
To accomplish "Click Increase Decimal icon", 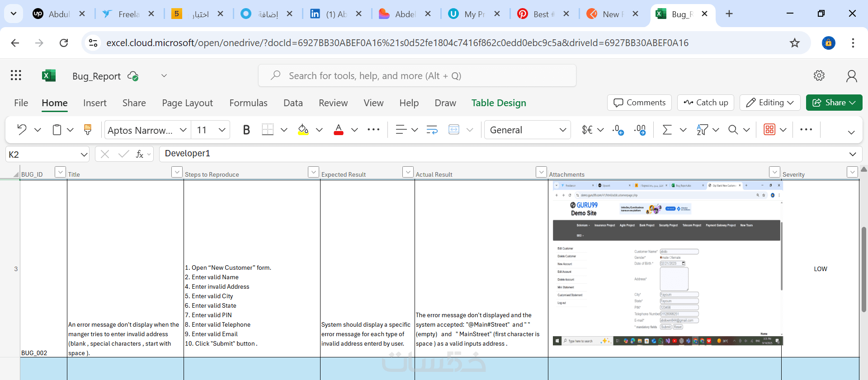I will pos(640,130).
